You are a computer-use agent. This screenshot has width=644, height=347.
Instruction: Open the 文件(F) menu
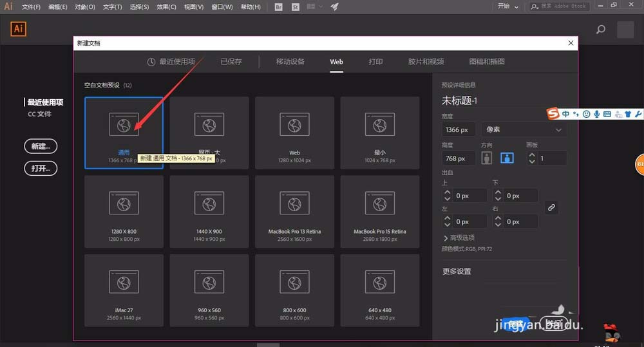coord(31,7)
